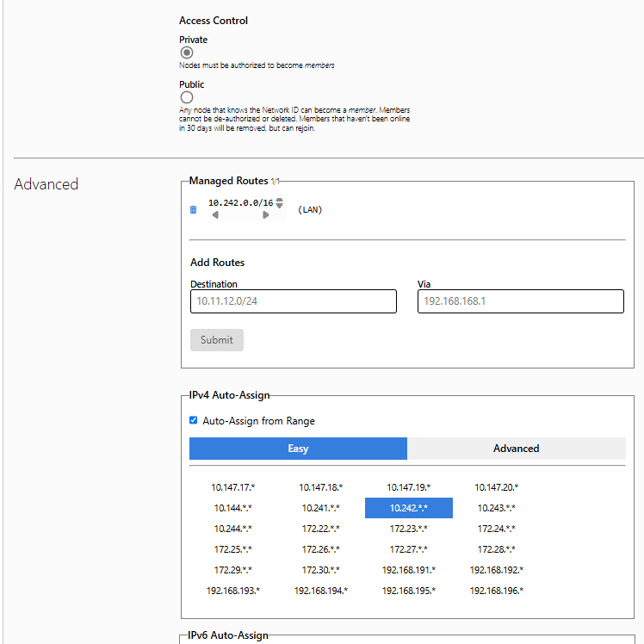Choose the 10.147.17.* range
This screenshot has height=644, width=644.
[x=233, y=487]
